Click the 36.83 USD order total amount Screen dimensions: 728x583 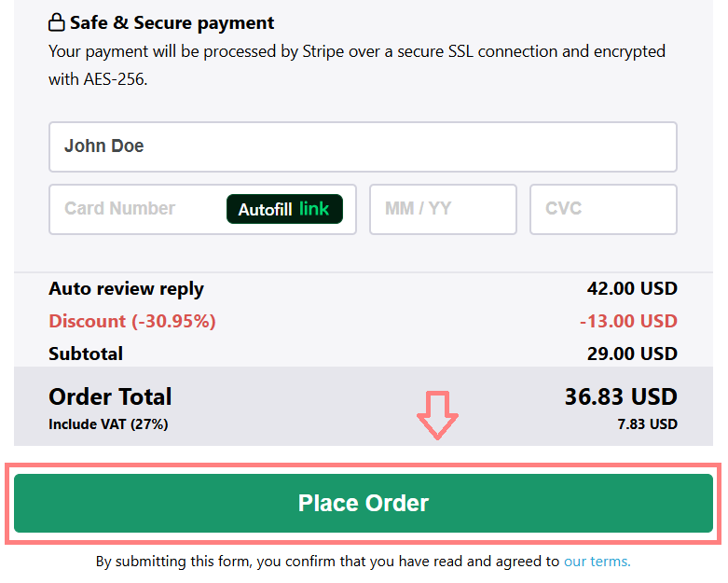click(x=620, y=396)
